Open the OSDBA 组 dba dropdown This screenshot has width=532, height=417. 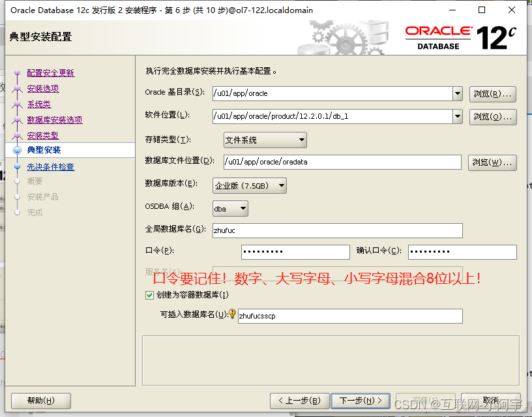(230, 209)
